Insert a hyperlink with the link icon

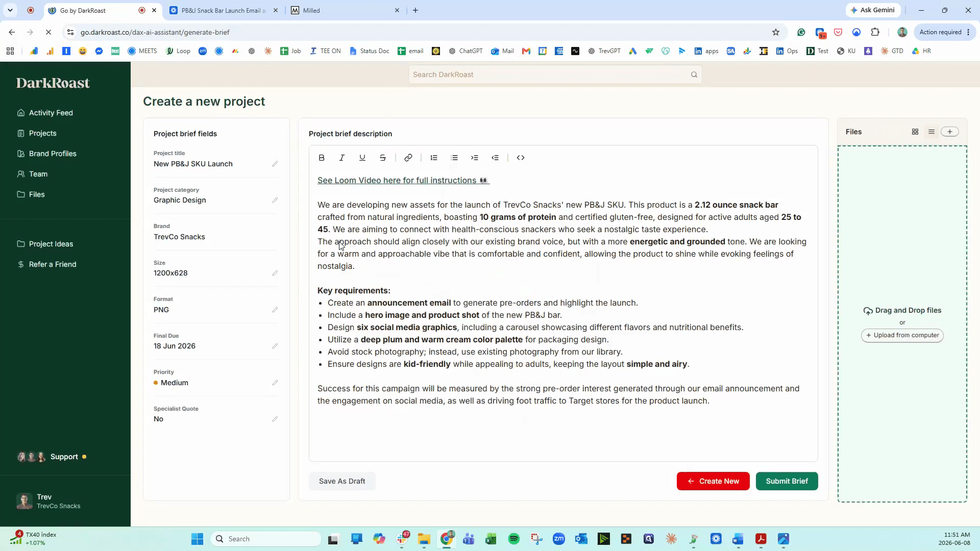click(x=408, y=158)
